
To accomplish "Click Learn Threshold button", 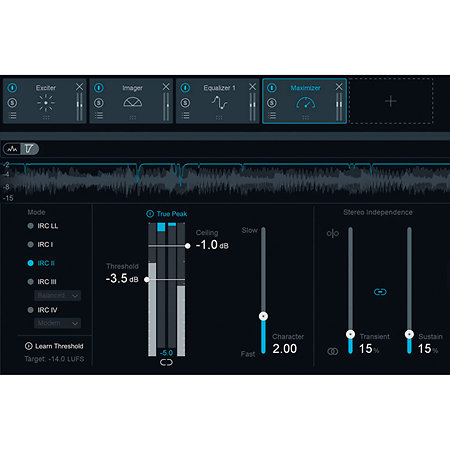I will click(x=54, y=346).
